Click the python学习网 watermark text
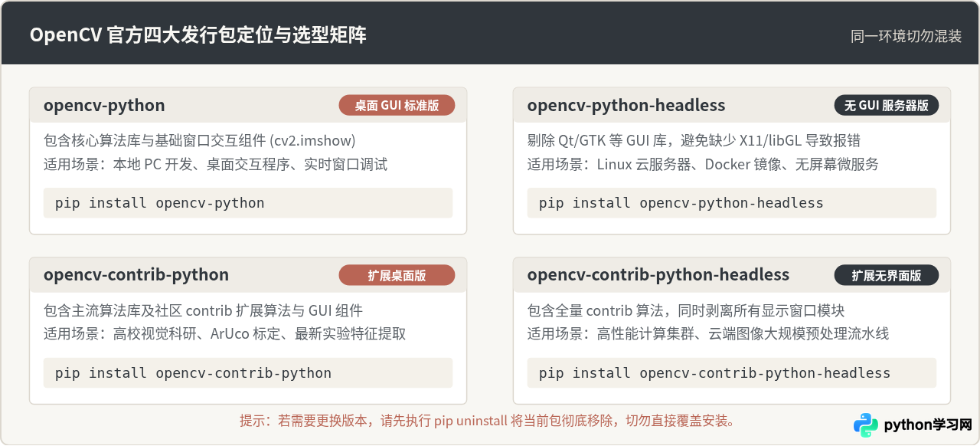The width and height of the screenshot is (980, 446). (928, 425)
